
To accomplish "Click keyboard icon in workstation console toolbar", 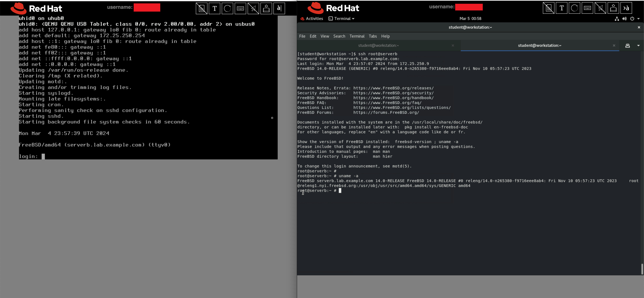I will point(587,8).
